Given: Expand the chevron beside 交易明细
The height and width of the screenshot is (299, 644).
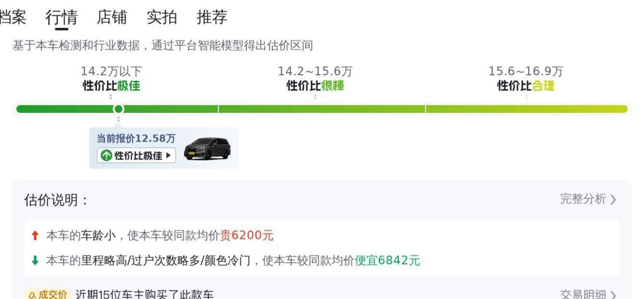Looking at the screenshot, I should pyautogui.click(x=614, y=295).
